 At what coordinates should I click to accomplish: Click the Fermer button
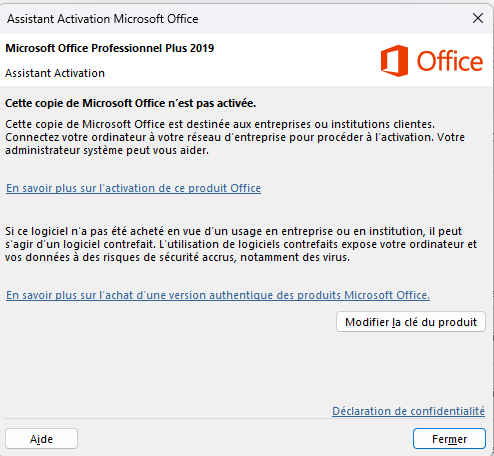449,439
